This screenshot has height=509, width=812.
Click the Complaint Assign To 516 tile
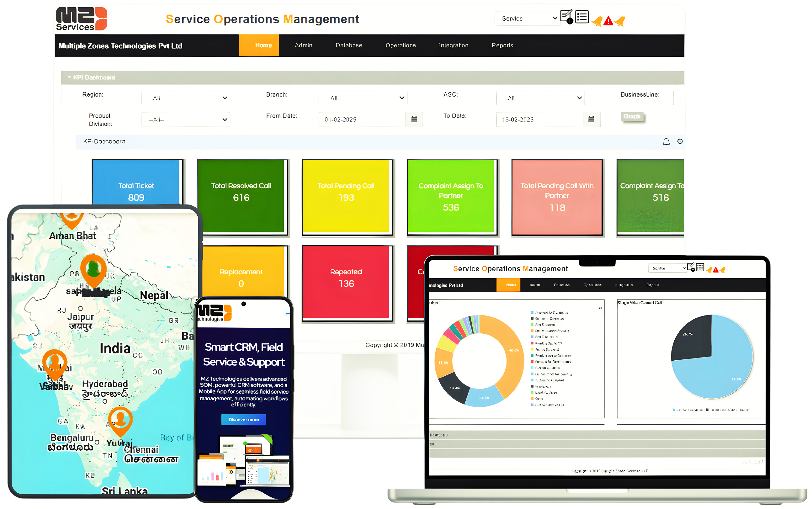(x=650, y=197)
